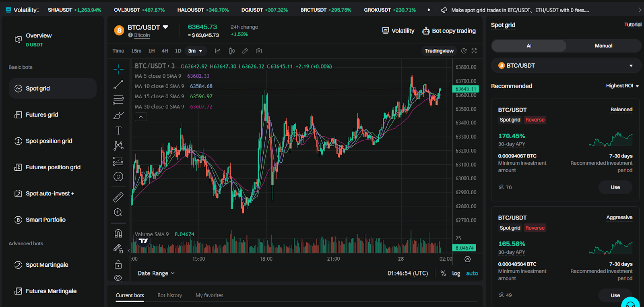Activate the zoom in tool
Image resolution: width=644 pixels, height=307 pixels.
pos(118,212)
